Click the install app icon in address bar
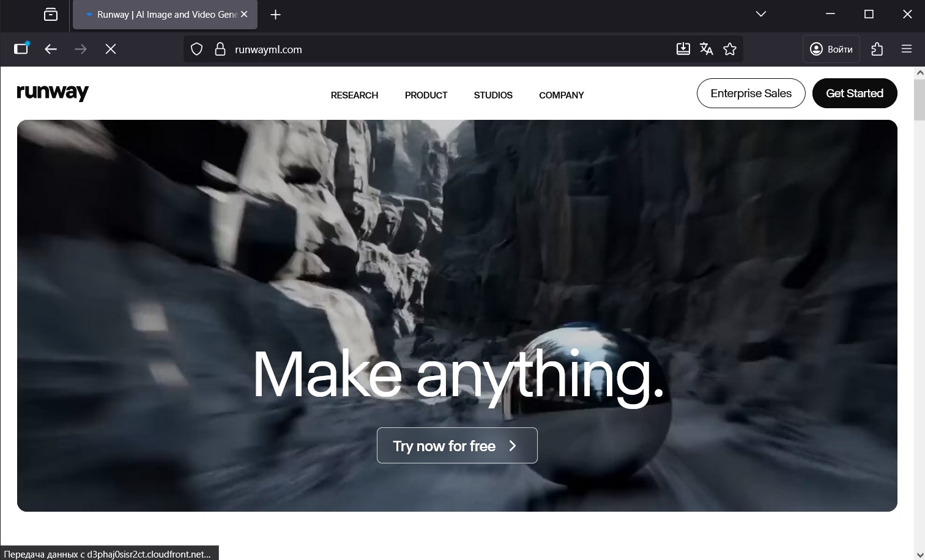Screen dimensions: 925x560 (x=683, y=50)
